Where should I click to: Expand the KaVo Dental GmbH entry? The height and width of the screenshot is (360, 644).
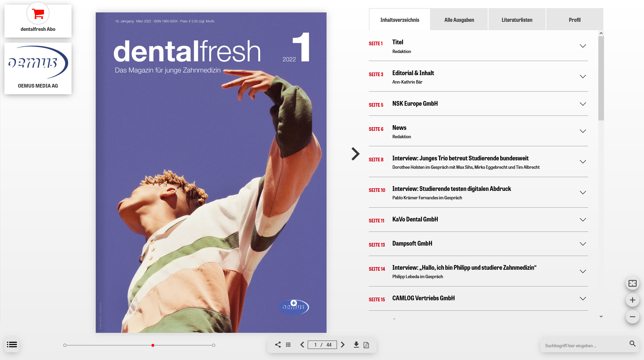[583, 220]
